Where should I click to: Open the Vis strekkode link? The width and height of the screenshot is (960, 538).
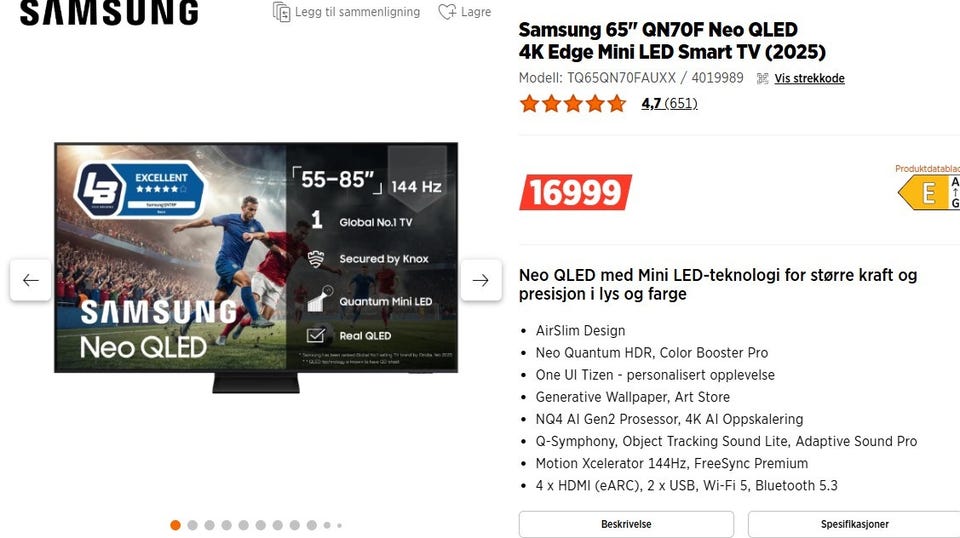point(809,78)
